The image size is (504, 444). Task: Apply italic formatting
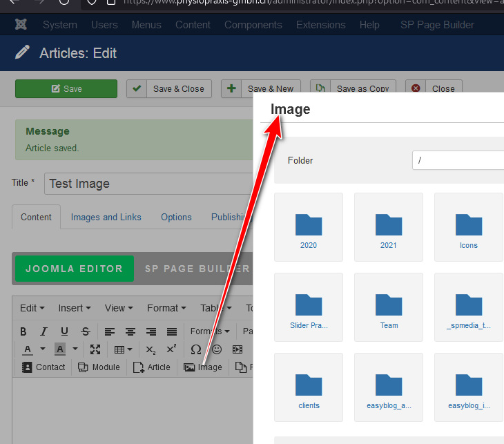(x=44, y=331)
